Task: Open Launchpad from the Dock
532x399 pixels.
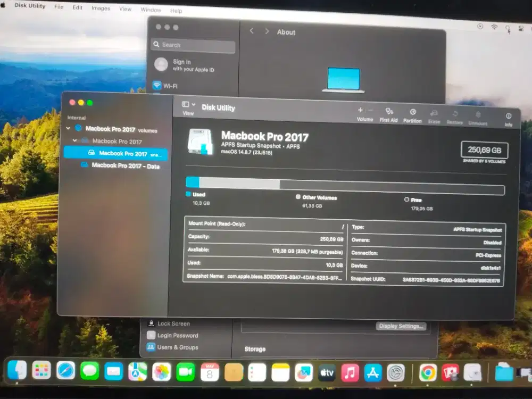Action: coord(41,370)
